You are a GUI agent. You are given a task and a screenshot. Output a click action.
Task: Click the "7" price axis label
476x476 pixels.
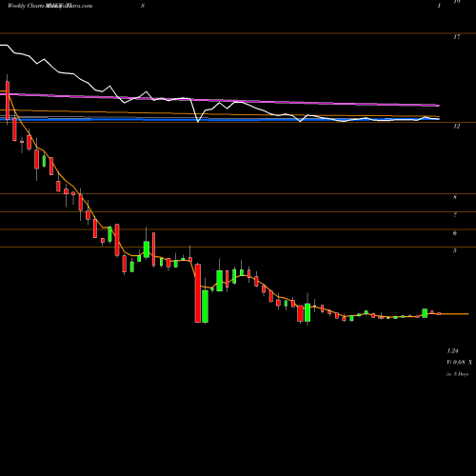pyautogui.click(x=455, y=215)
